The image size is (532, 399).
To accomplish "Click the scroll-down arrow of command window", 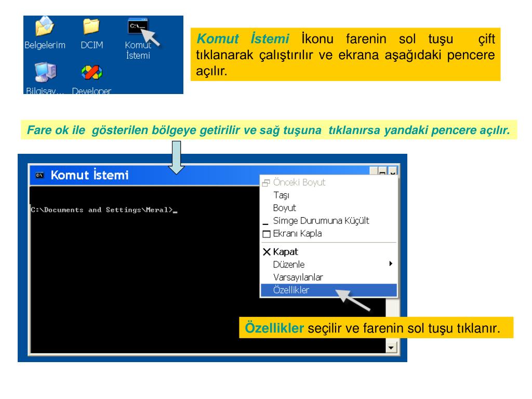I will 392,348.
